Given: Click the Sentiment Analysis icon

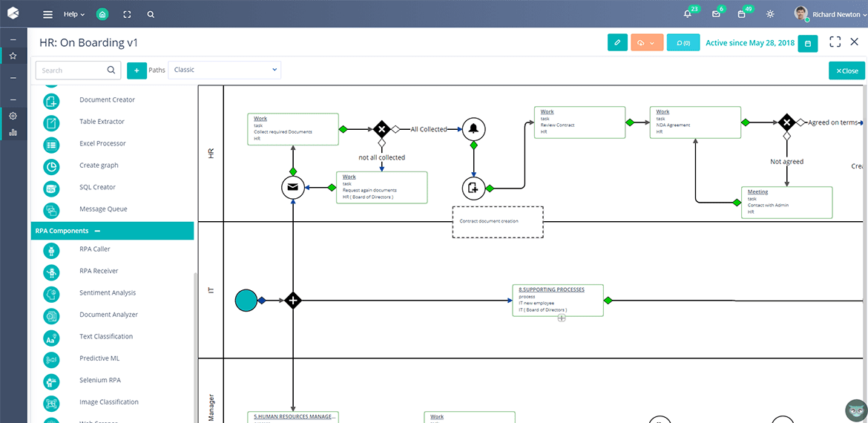Looking at the screenshot, I should pos(51,293).
